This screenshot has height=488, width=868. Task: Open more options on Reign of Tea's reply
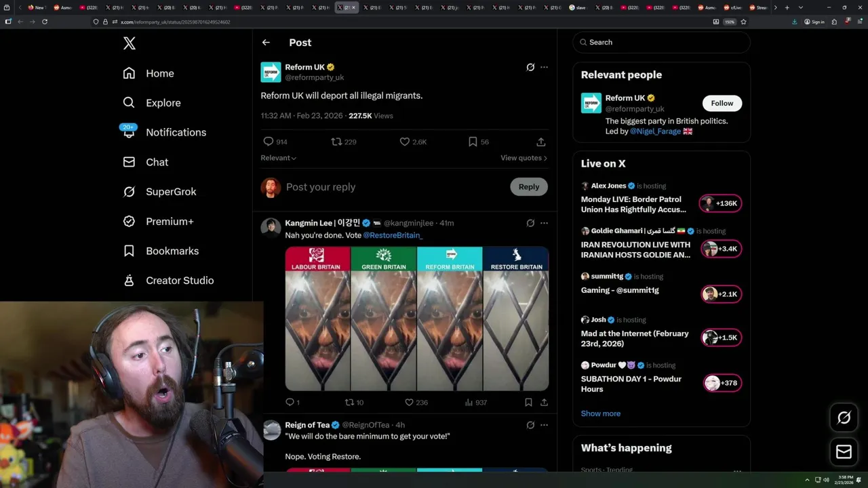544,425
